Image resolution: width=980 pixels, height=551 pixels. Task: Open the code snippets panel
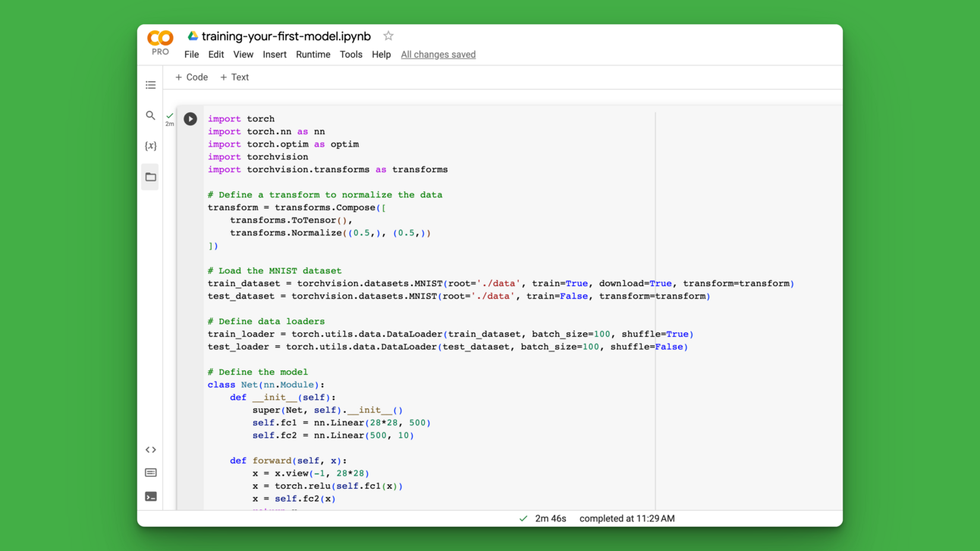click(x=151, y=450)
